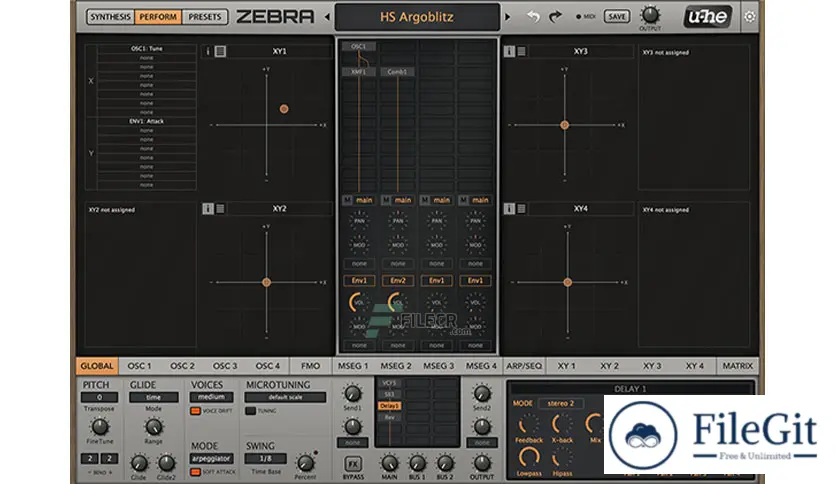
Task: Click the FX Bypass icon button
Action: 353,463
